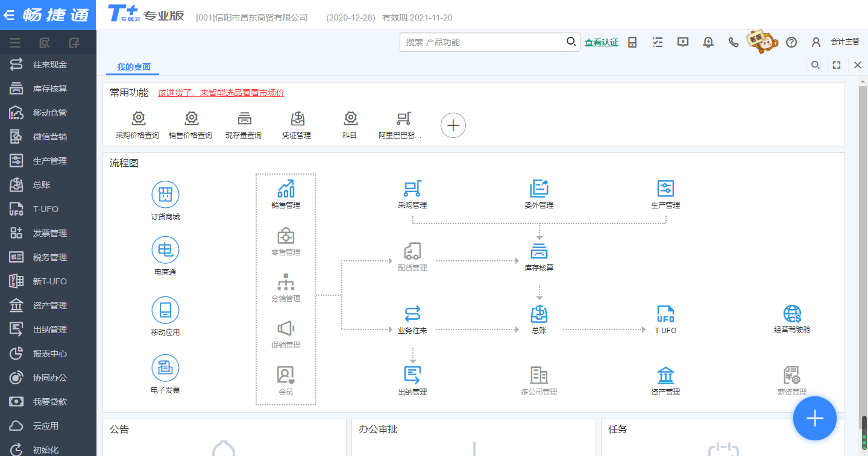This screenshot has width=868, height=456.
Task: Open the 会计主管 user account menu
Action: (x=835, y=42)
